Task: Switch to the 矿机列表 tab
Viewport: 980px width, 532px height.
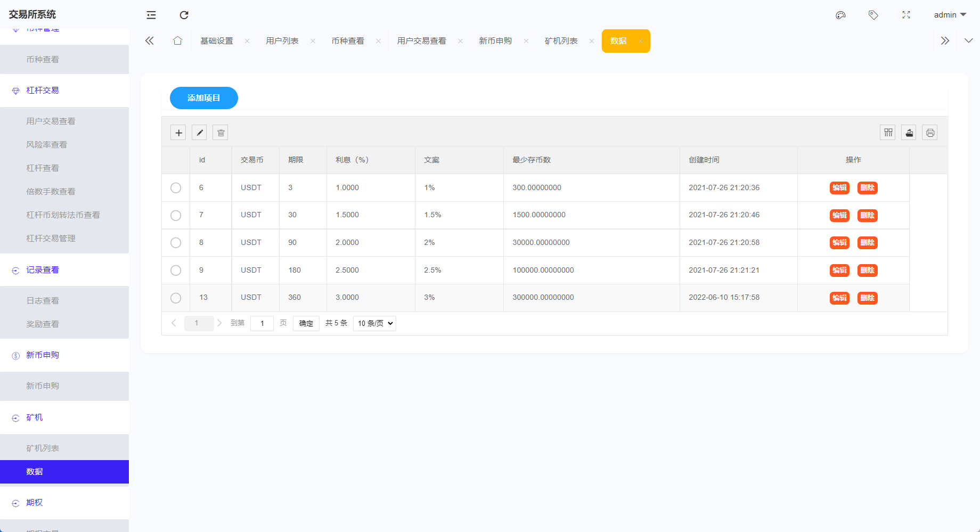Action: pos(561,41)
